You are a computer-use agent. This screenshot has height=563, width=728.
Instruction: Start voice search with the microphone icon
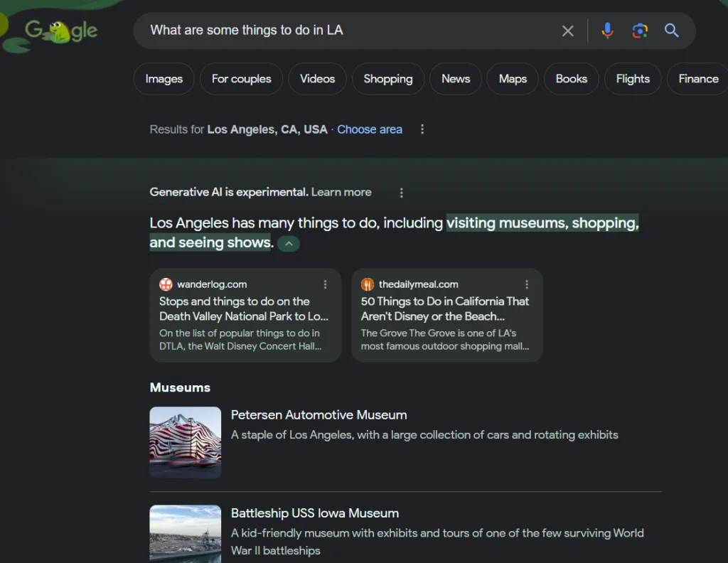(x=607, y=31)
